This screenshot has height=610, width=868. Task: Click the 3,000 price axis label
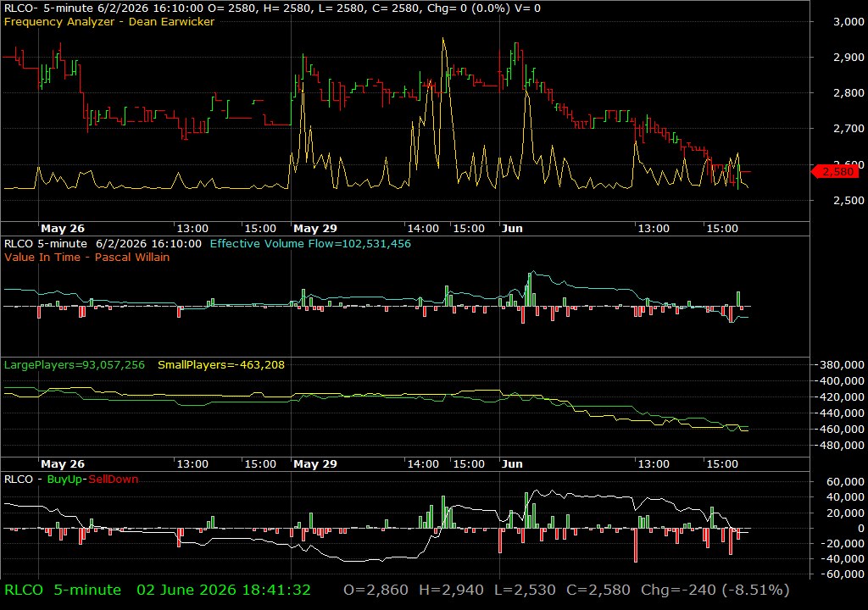(849, 21)
